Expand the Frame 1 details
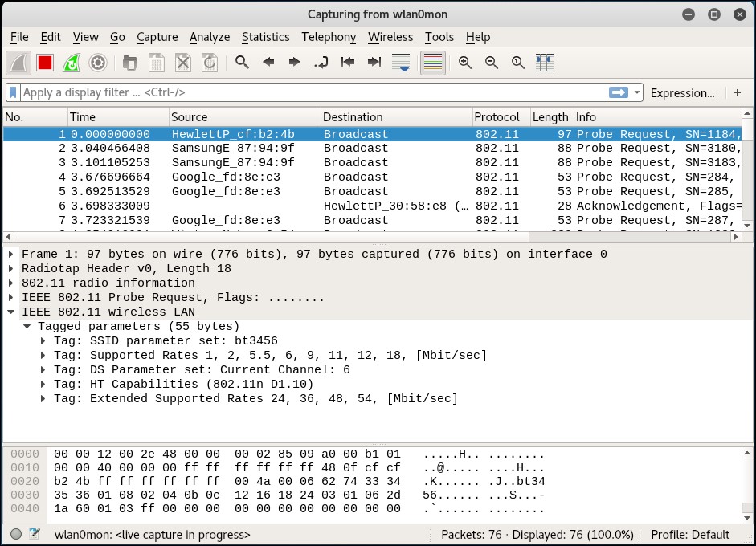The width and height of the screenshot is (756, 546). [11, 254]
